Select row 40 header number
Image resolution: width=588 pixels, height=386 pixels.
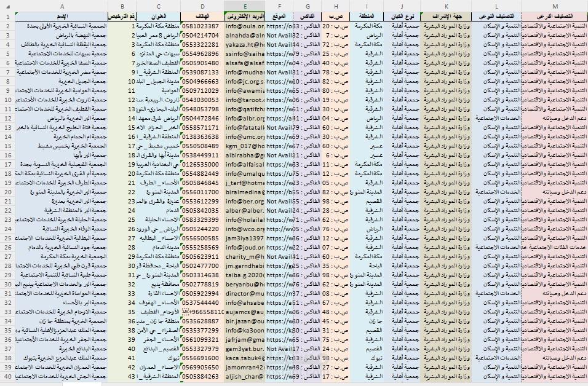tap(7, 376)
